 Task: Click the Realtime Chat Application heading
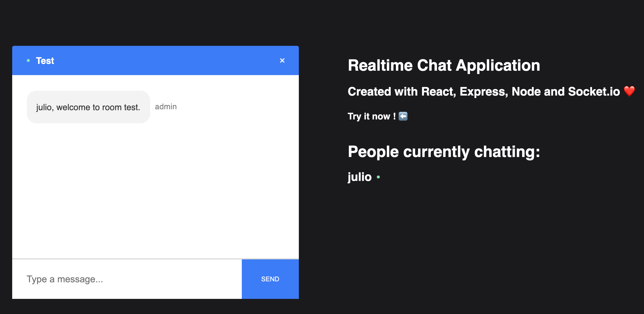pos(444,66)
